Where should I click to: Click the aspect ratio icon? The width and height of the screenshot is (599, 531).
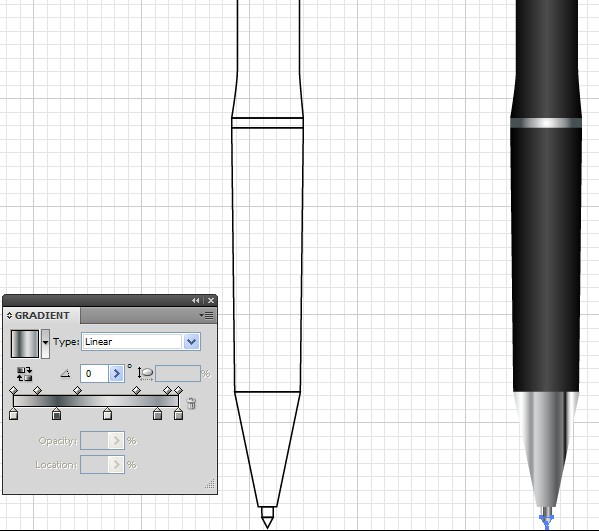point(145,374)
